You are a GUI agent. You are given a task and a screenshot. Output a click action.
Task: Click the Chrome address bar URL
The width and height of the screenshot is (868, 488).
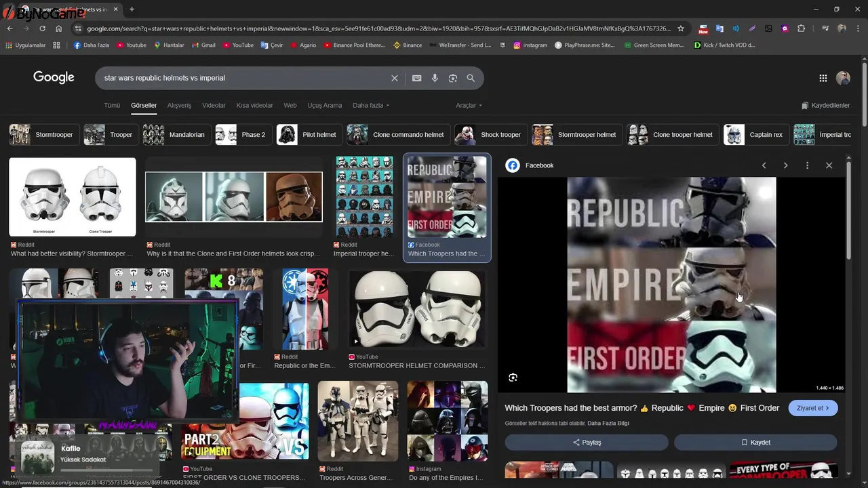(x=378, y=28)
